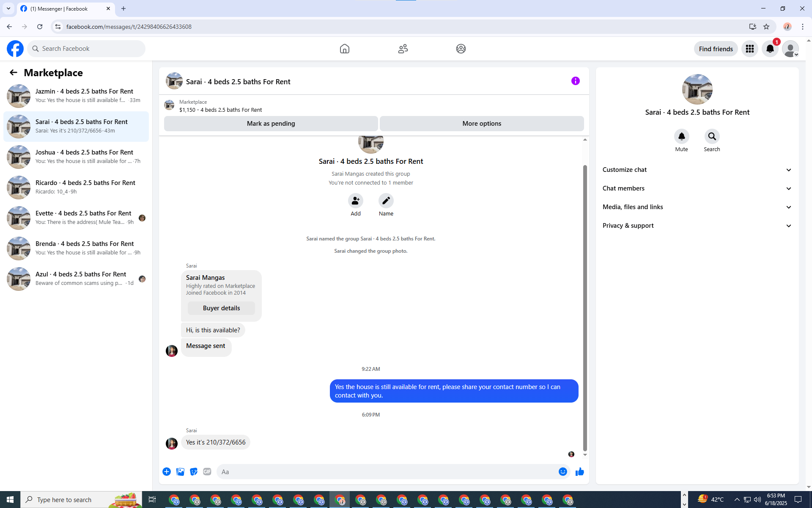
Task: Open the Facebook menu grid icon
Action: [750, 49]
